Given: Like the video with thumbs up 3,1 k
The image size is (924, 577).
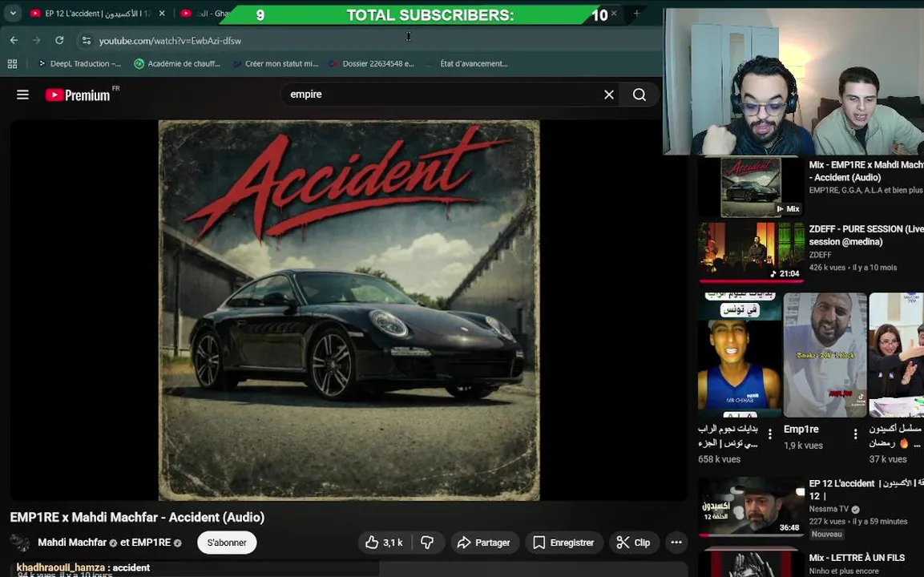Looking at the screenshot, I should [x=384, y=543].
